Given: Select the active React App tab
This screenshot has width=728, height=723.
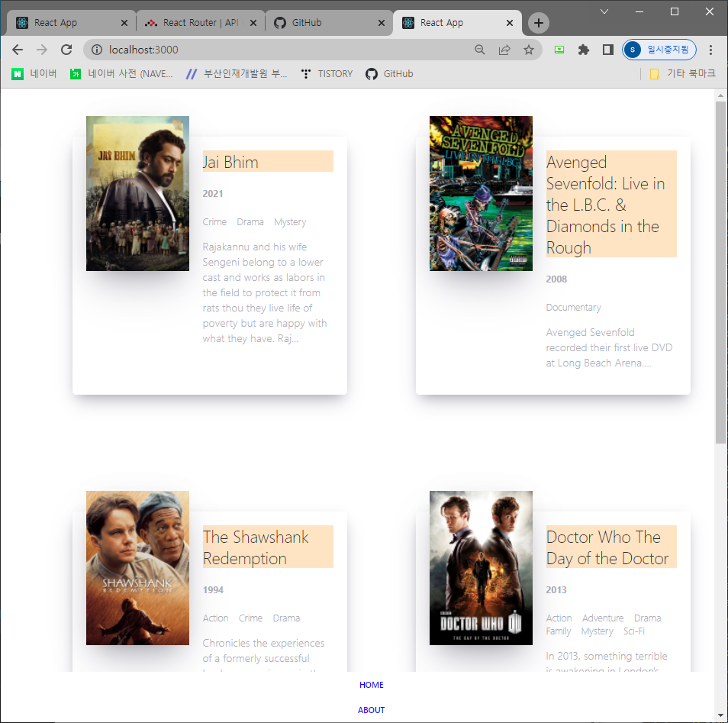Looking at the screenshot, I should click(x=457, y=23).
